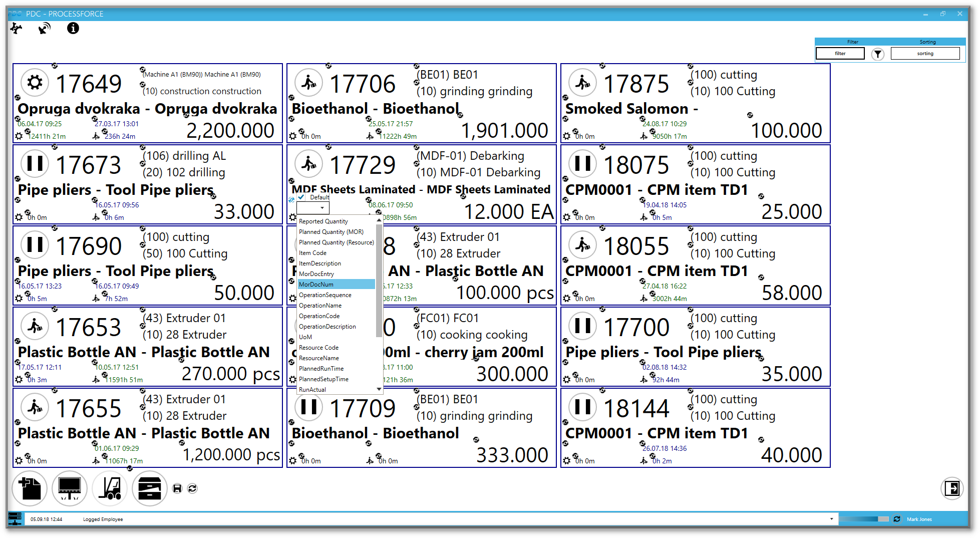Click the pause icon on task 17690

tap(35, 244)
